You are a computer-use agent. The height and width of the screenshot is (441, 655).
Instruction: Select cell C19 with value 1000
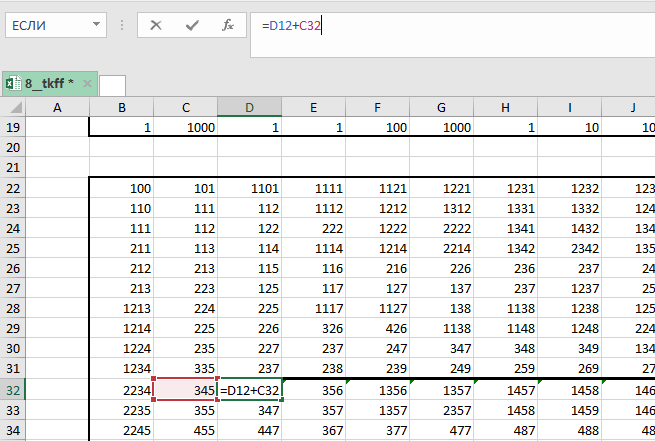pos(185,127)
